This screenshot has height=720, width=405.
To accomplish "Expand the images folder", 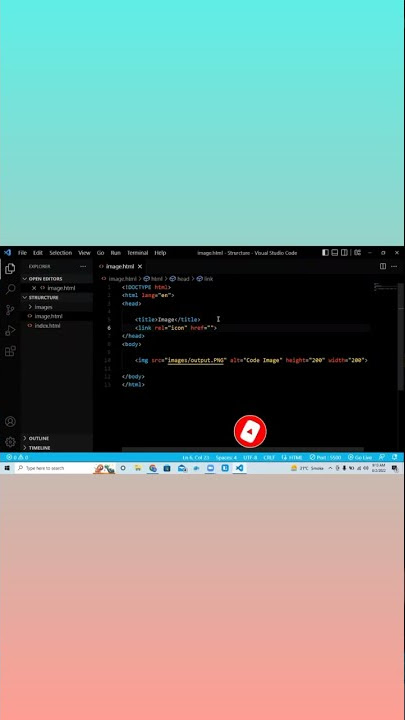I will (x=43, y=307).
